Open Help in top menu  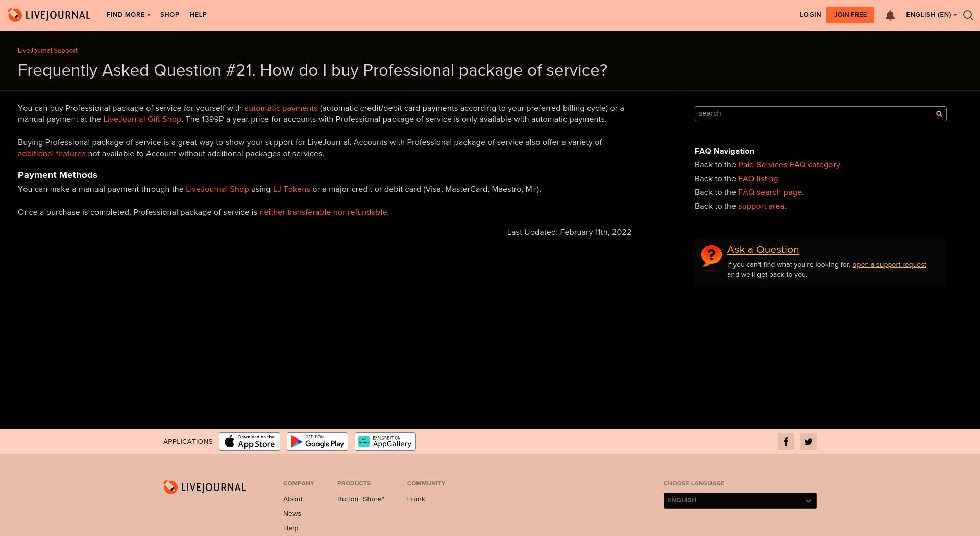tap(198, 15)
